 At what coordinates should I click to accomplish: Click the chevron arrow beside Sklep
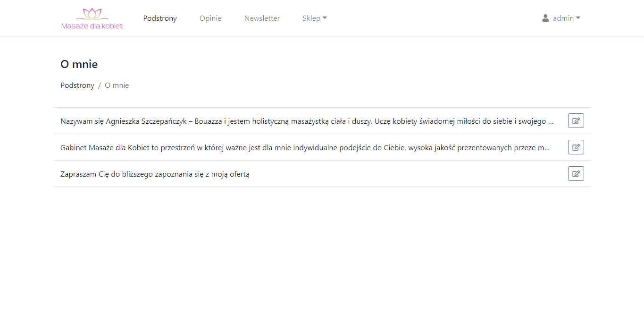tap(325, 18)
